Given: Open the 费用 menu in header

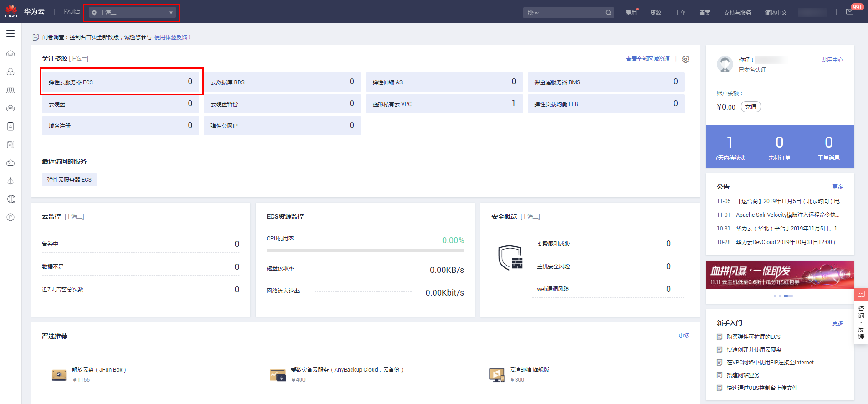Looking at the screenshot, I should coord(631,13).
